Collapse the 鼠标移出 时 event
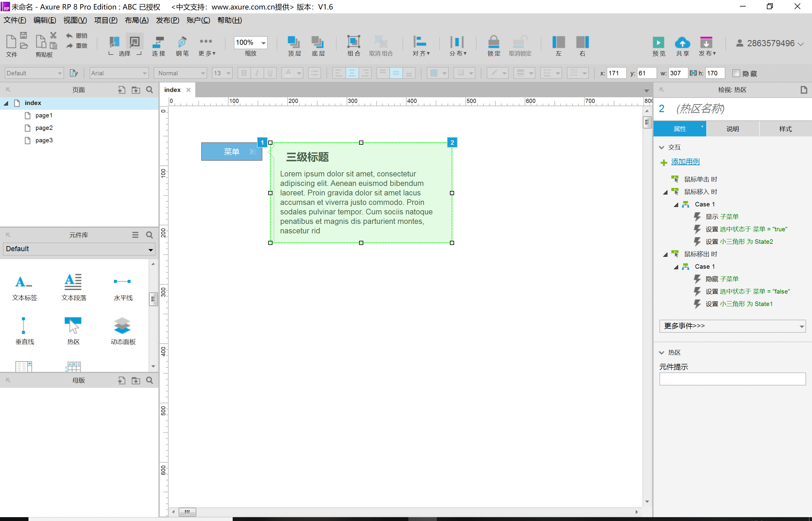 665,254
